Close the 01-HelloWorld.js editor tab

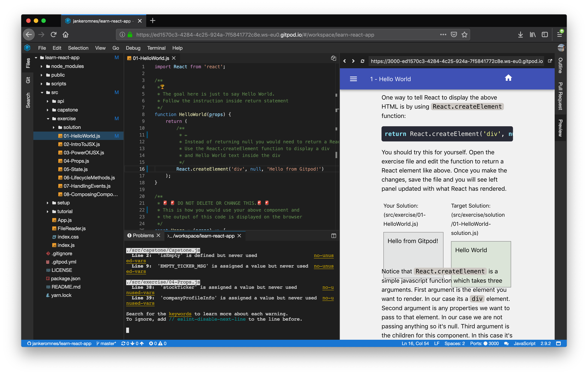(x=174, y=58)
